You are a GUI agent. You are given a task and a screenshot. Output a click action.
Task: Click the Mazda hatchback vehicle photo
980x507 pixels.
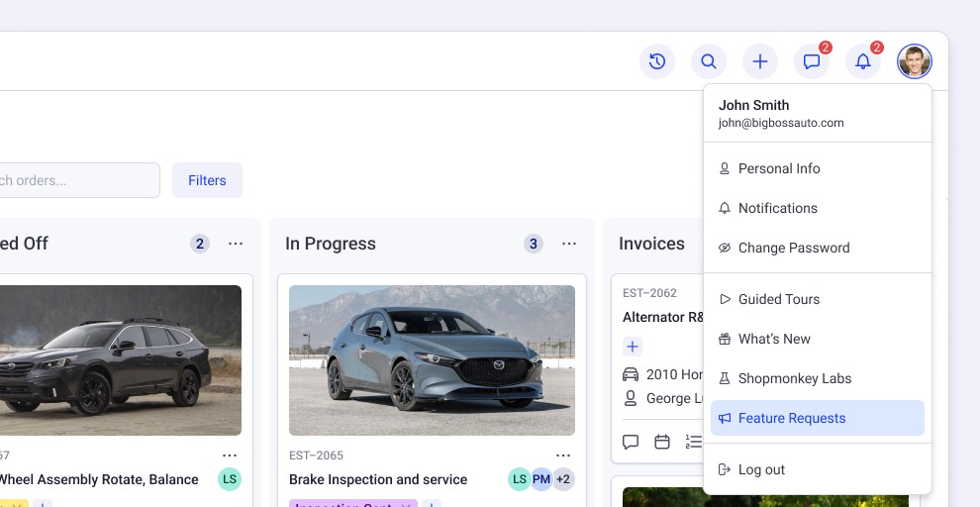[432, 360]
